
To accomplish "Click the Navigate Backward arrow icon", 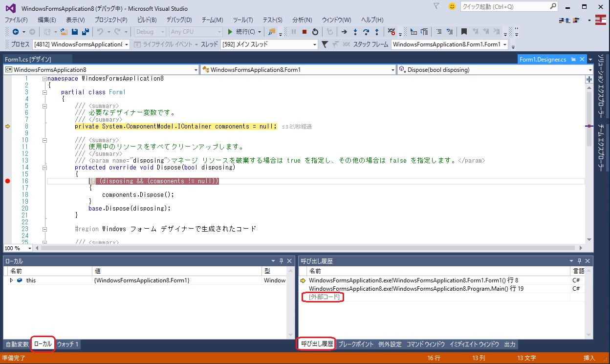I will (x=16, y=32).
